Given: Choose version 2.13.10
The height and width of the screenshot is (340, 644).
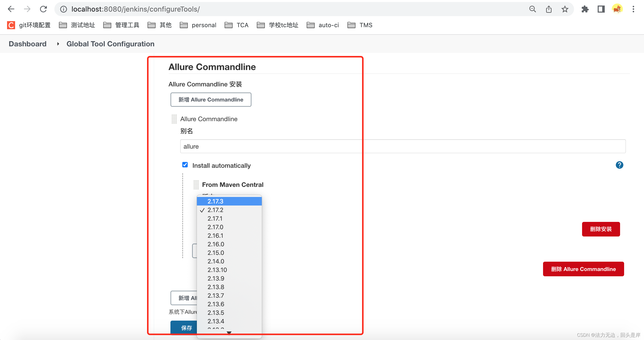Looking at the screenshot, I should (x=229, y=270).
